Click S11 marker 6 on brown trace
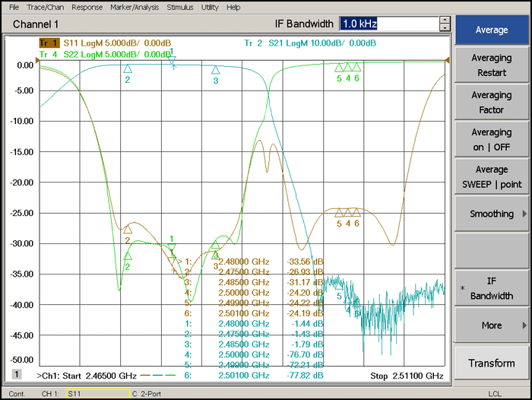 [x=356, y=212]
